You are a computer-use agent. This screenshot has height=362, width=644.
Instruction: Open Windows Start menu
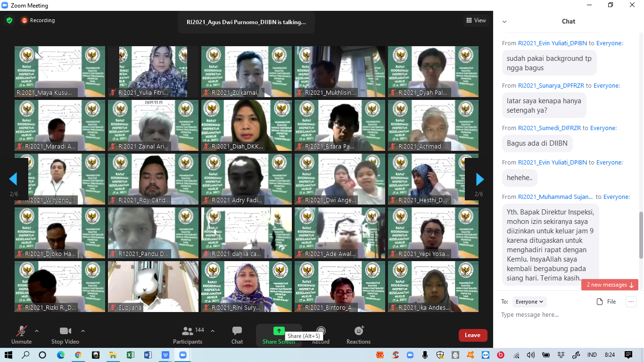pyautogui.click(x=8, y=355)
